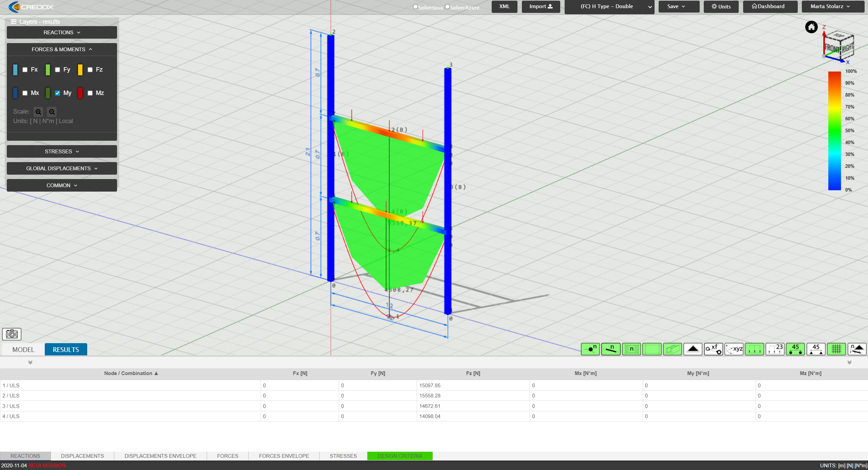Toggle the local xyz axes display icon
This screenshot has width=868, height=470.
[x=734, y=349]
